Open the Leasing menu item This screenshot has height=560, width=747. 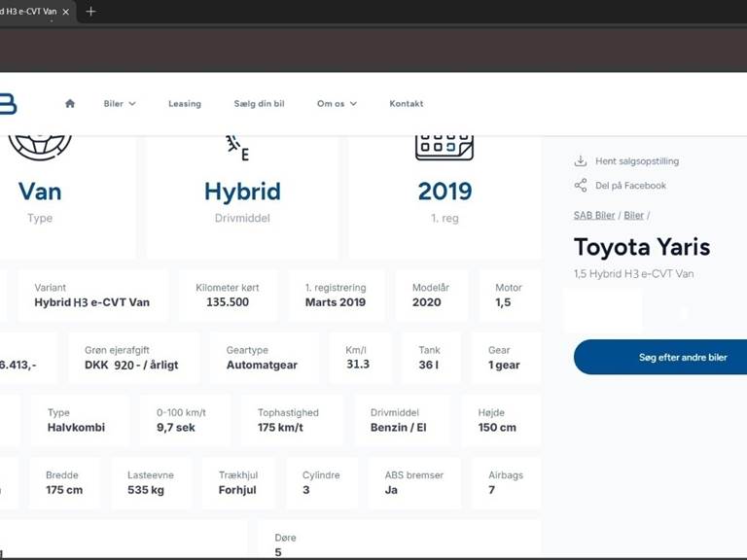(185, 104)
